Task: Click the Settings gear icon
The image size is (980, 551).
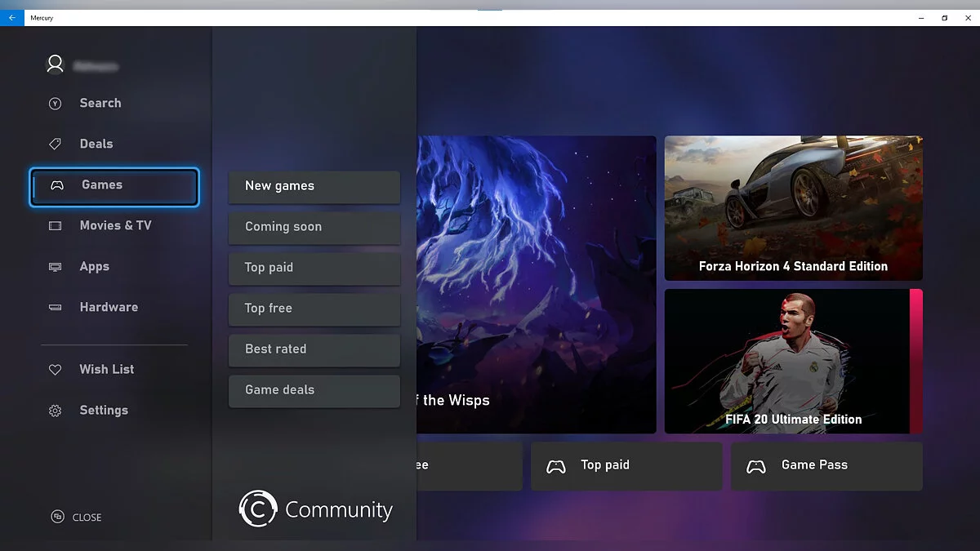Action: click(x=55, y=411)
